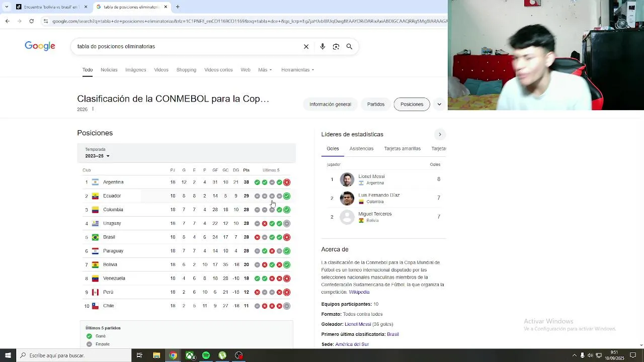Screen dimensions: 644x362
Task: Open uTorrent from taskbar
Action: tap(222, 355)
